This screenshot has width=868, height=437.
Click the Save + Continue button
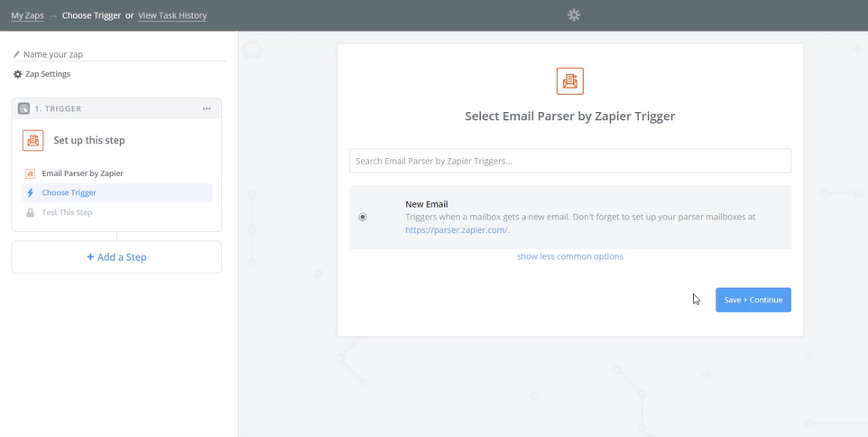click(x=753, y=300)
